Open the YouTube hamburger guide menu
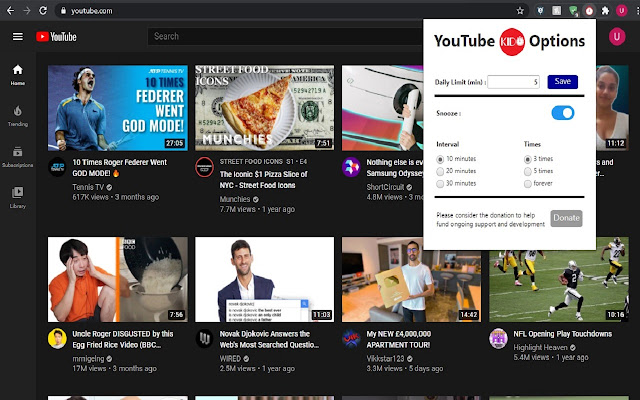This screenshot has width=640, height=400. 18,37
